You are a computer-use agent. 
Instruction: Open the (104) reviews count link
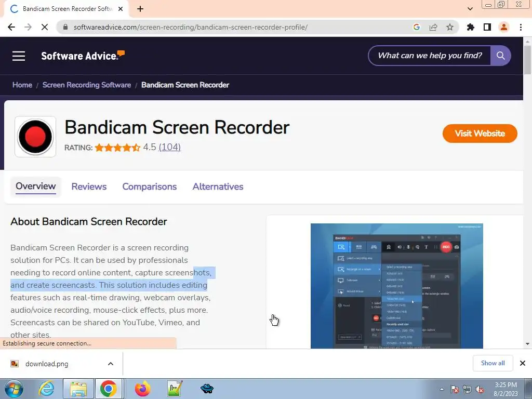[x=170, y=147]
